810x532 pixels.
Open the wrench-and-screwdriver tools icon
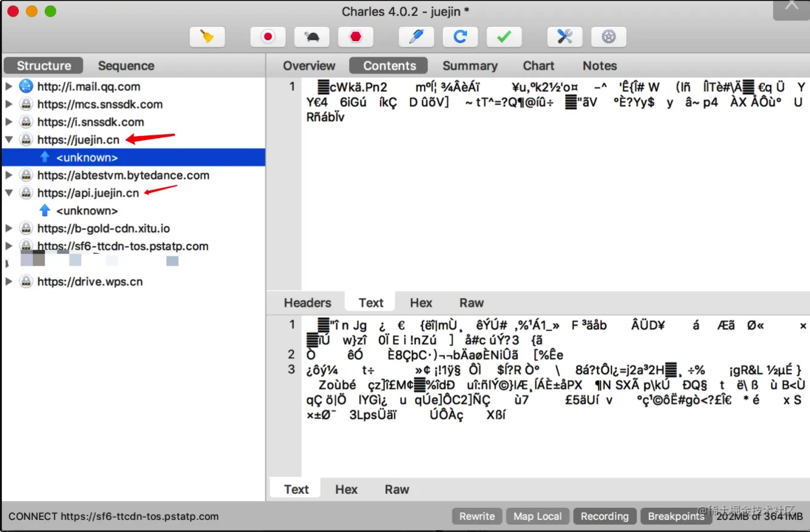565,37
